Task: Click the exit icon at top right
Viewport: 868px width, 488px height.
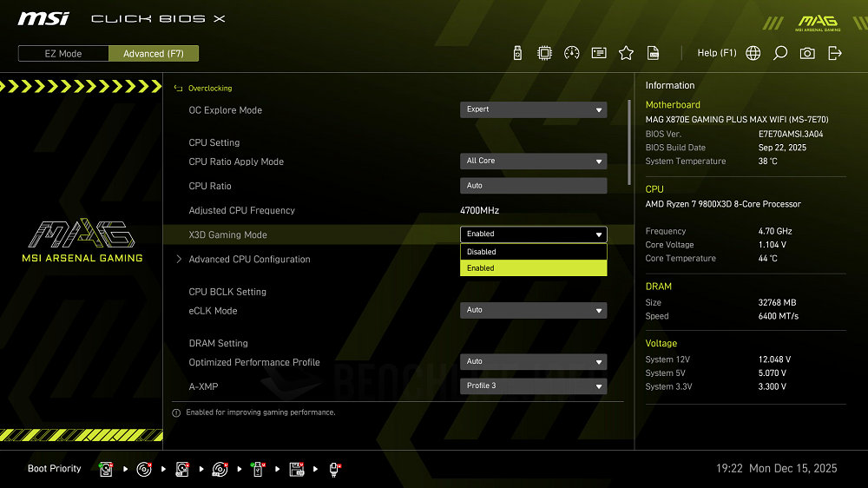Action: (835, 53)
